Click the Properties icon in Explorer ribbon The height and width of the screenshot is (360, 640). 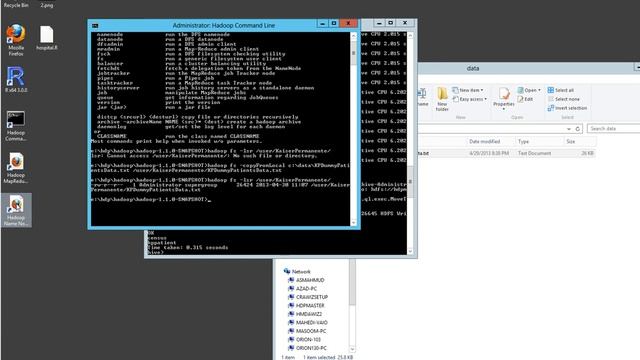[504, 98]
